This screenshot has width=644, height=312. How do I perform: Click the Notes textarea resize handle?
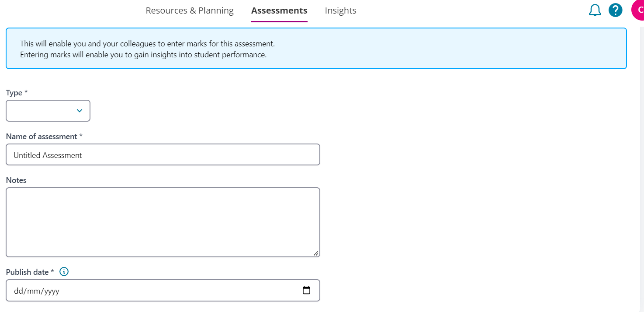tap(316, 252)
